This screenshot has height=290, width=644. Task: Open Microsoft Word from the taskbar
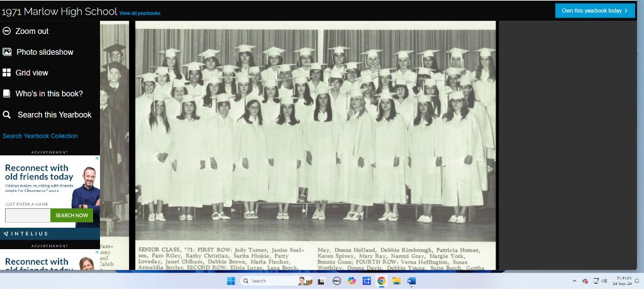(x=412, y=281)
